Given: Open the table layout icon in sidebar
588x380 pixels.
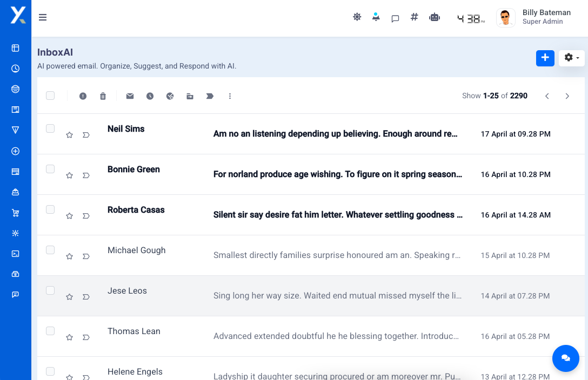Looking at the screenshot, I should click(x=15, y=48).
